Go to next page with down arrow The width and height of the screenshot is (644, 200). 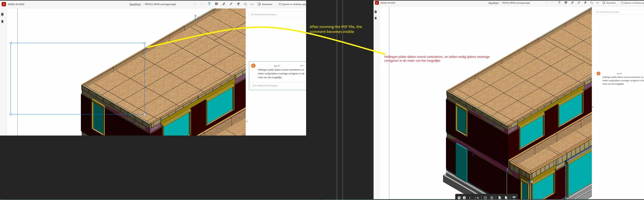(x=464, y=198)
